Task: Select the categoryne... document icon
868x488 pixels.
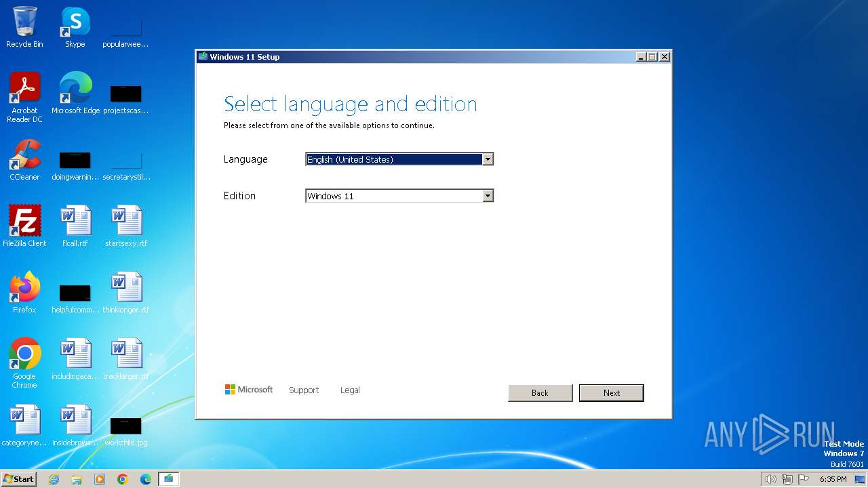Action: tap(24, 425)
